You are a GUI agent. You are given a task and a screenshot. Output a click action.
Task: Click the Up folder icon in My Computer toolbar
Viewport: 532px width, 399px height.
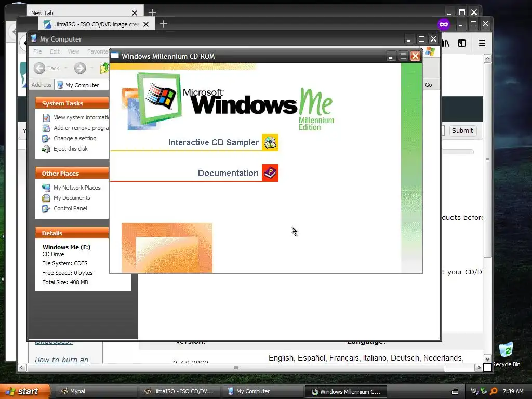104,68
